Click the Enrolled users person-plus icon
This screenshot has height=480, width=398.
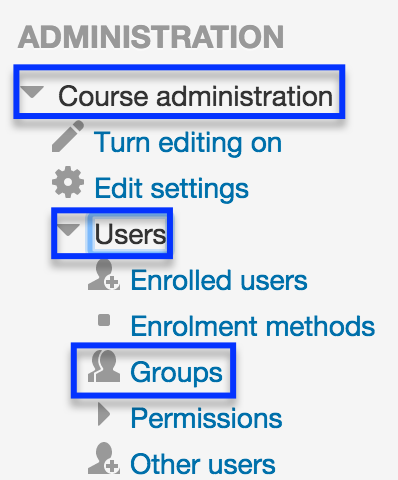click(104, 275)
